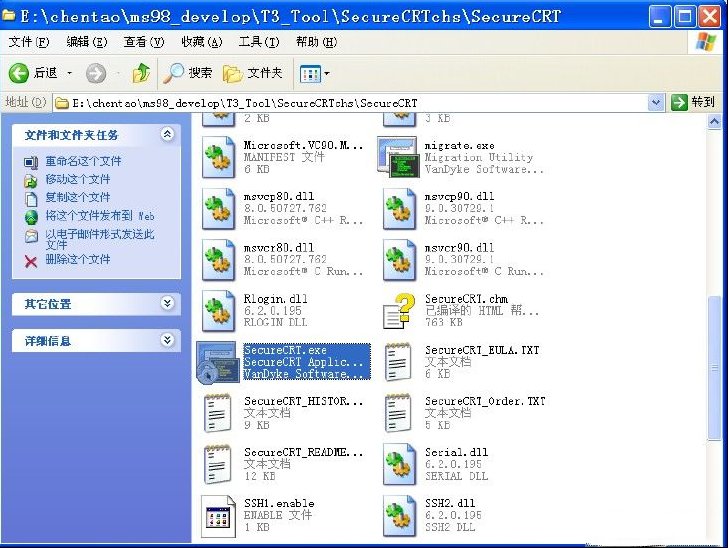
Task: Open the 帮助(H) menu
Action: [317, 42]
